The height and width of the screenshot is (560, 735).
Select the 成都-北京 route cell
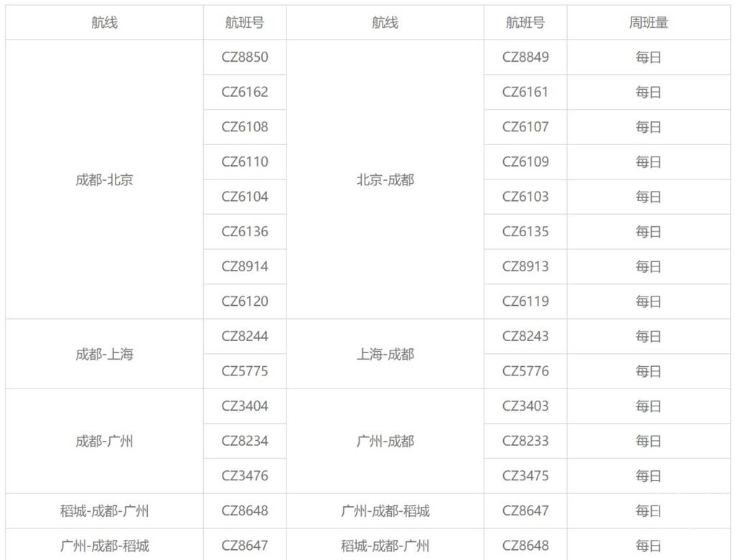(x=104, y=179)
